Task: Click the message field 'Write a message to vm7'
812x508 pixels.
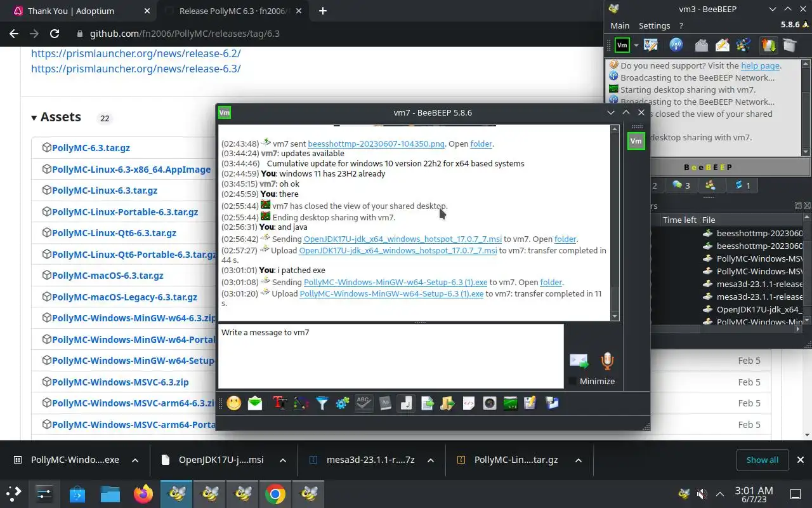Action: [391, 356]
